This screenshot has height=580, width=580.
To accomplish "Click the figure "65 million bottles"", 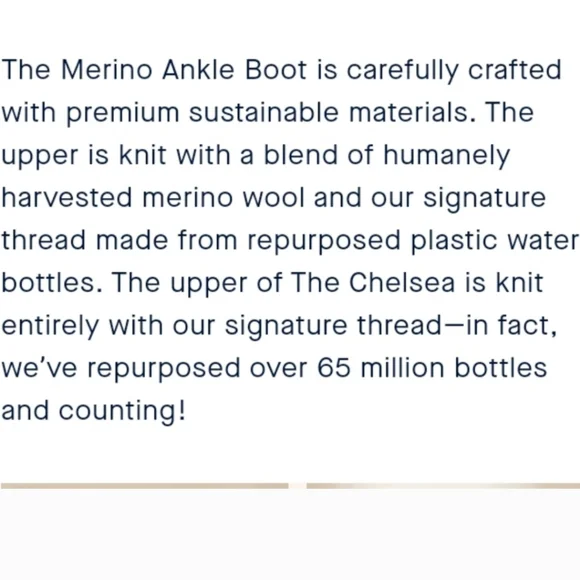I will [432, 368].
